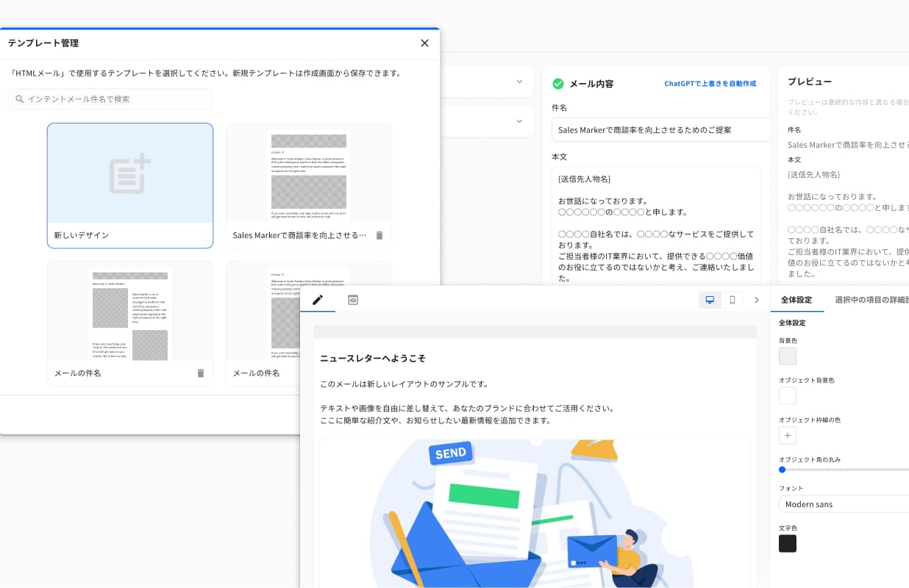Select the SEND envelope illustration in the editor
Screen dimensions: 909x588
[x=535, y=514]
